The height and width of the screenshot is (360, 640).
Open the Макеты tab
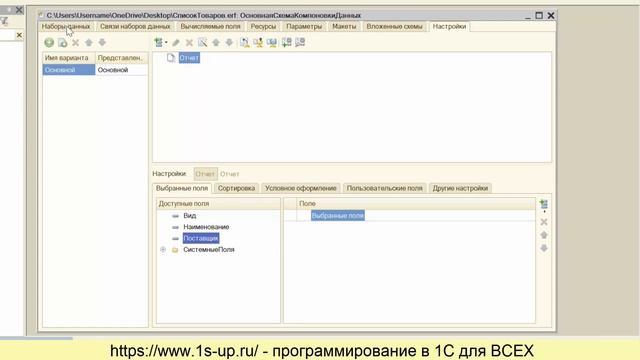(x=344, y=27)
